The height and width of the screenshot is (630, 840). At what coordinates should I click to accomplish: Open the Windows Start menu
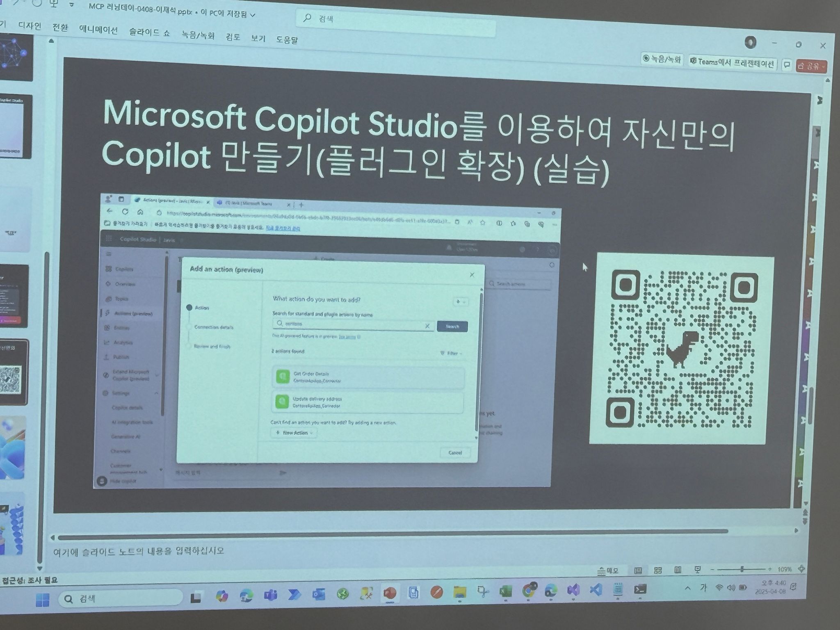pyautogui.click(x=42, y=600)
